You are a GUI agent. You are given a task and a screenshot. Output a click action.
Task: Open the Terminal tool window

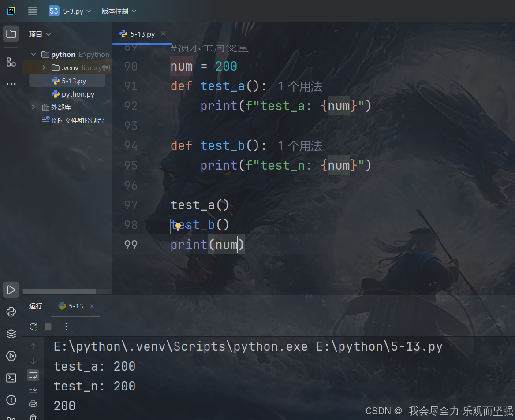coord(11,378)
